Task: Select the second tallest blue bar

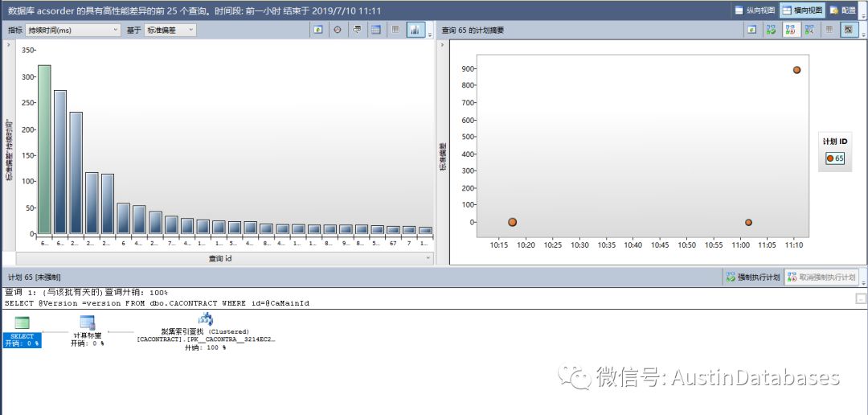Action: 59,162
